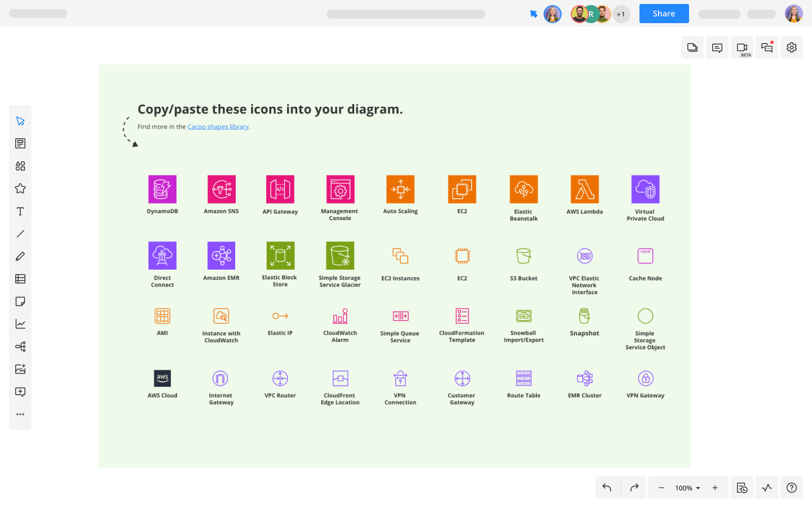This screenshot has width=812, height=508.
Task: Insert a chart from the left toolbar
Action: tap(20, 324)
